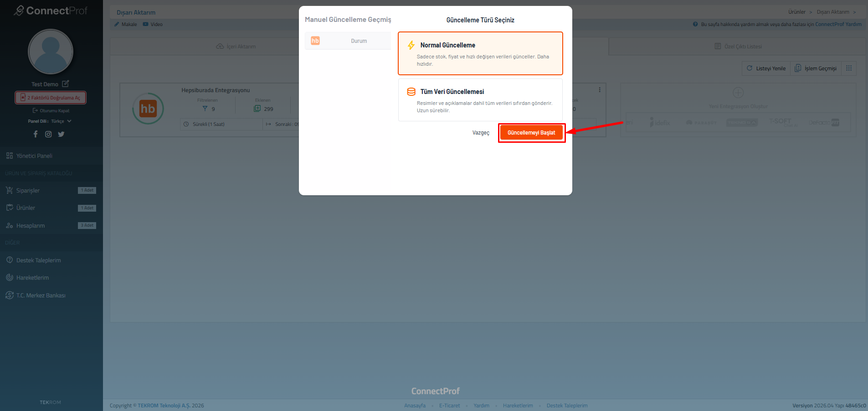Click the grid view icon beside İşlem Geçmişi
The image size is (868, 411).
point(849,68)
